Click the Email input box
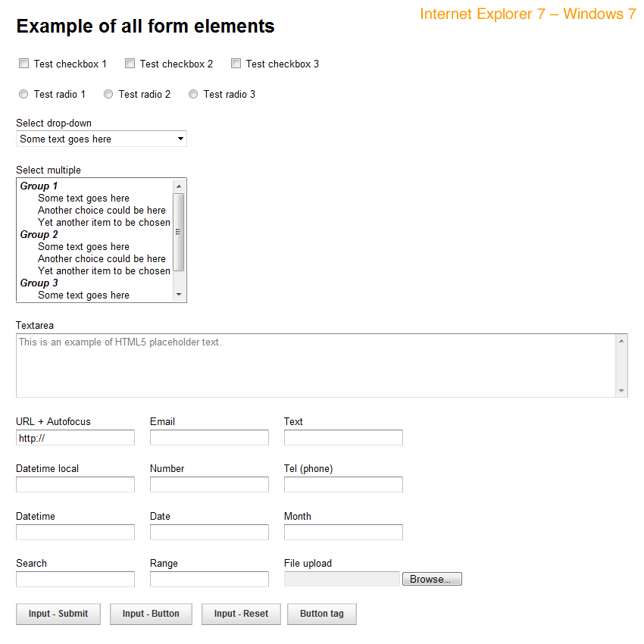The height and width of the screenshot is (644, 644). (209, 438)
